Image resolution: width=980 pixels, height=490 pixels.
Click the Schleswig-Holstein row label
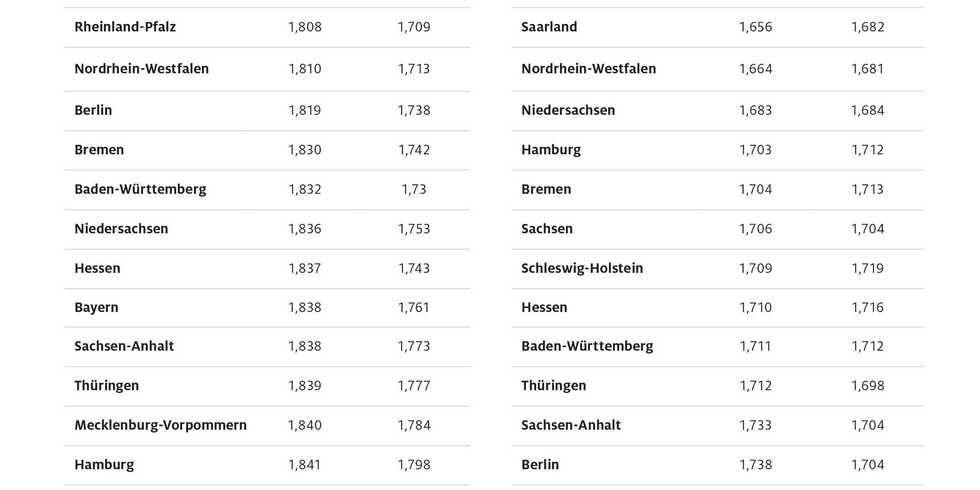pos(582,268)
